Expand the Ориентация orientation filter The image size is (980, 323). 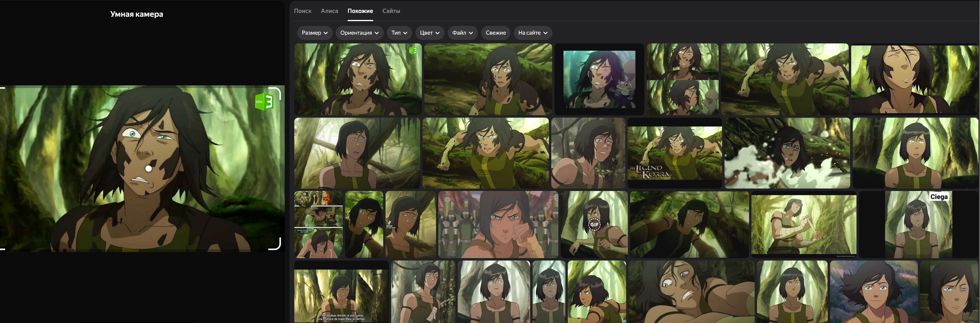pos(359,33)
